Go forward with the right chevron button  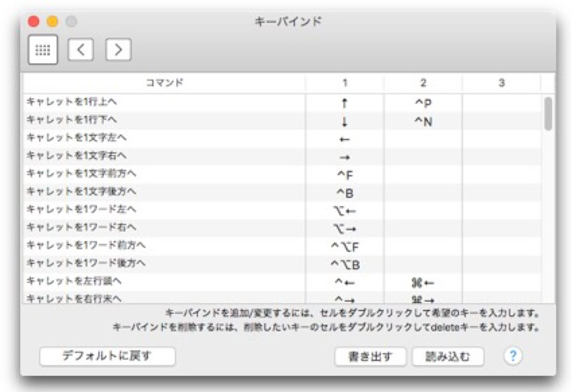[118, 50]
